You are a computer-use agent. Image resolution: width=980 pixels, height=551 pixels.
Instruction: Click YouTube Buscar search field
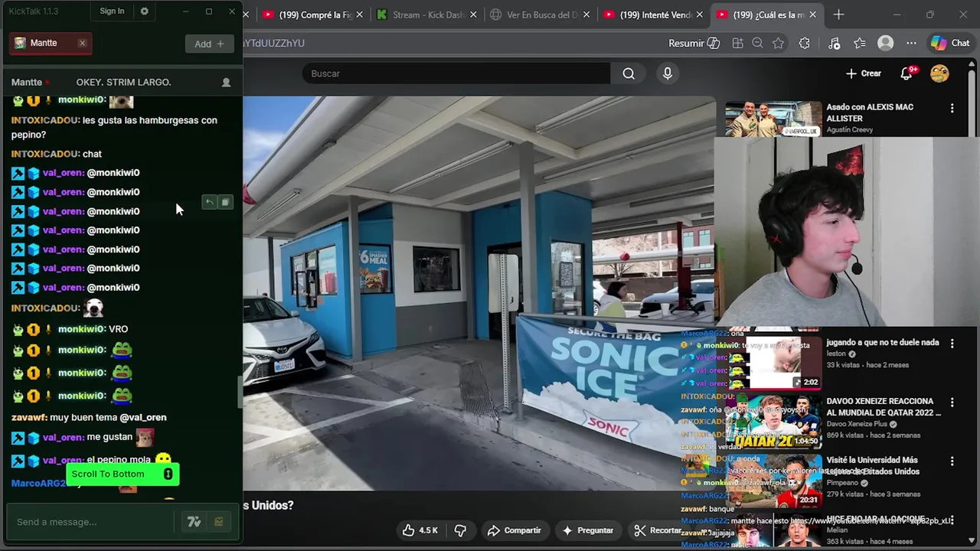[x=456, y=73]
